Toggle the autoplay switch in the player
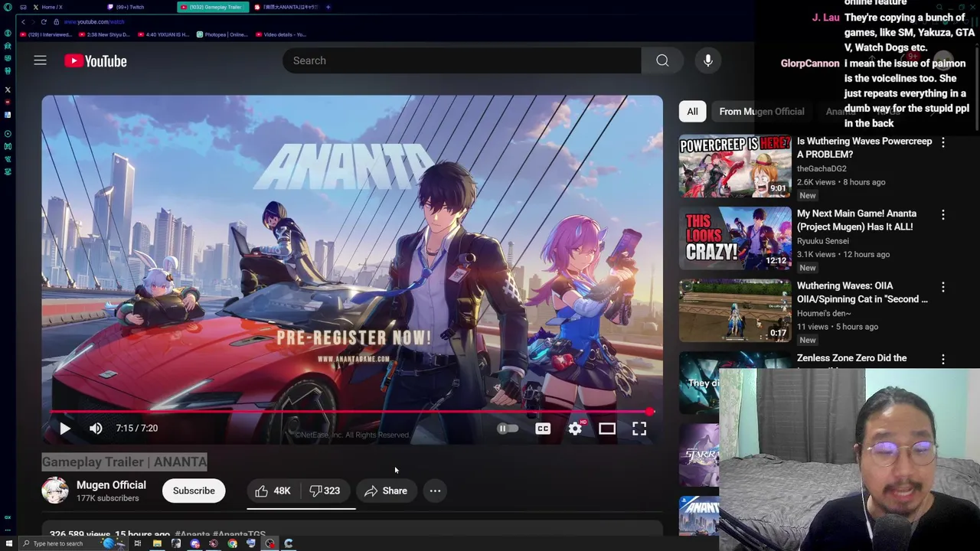Screen dimensions: 980x551 (507, 429)
